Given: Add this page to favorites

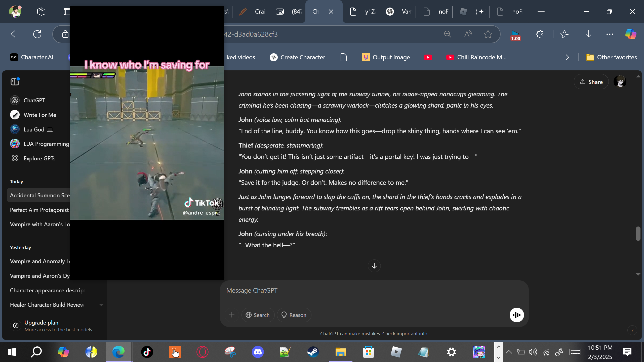Looking at the screenshot, I should pos(488,34).
